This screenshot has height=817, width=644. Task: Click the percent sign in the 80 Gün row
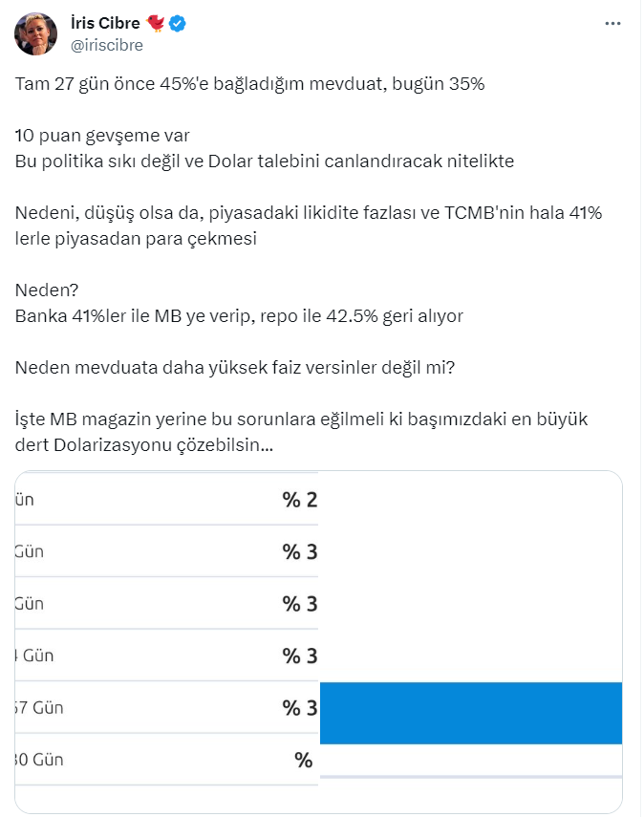[304, 761]
